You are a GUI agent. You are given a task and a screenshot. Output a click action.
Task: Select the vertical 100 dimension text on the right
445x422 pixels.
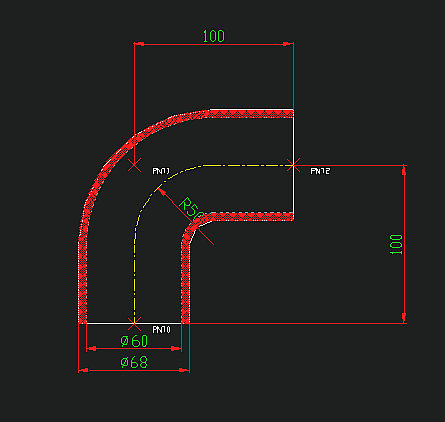tap(396, 244)
